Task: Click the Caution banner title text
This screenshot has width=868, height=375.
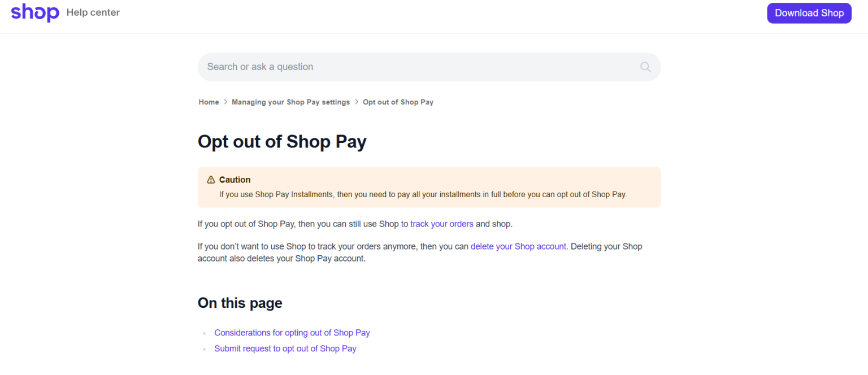Action: (235, 180)
